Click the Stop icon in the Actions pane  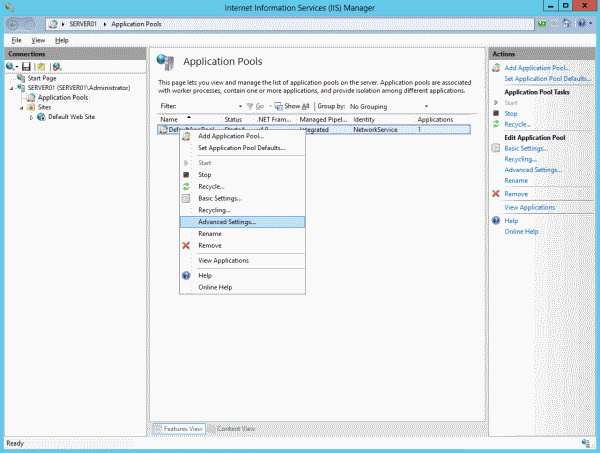pyautogui.click(x=496, y=113)
